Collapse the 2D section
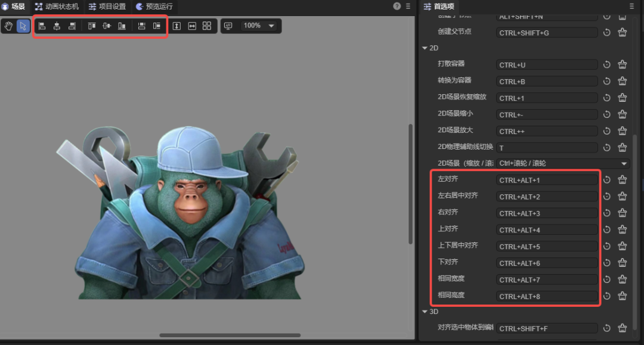Image resolution: width=644 pixels, height=345 pixels. click(x=425, y=48)
